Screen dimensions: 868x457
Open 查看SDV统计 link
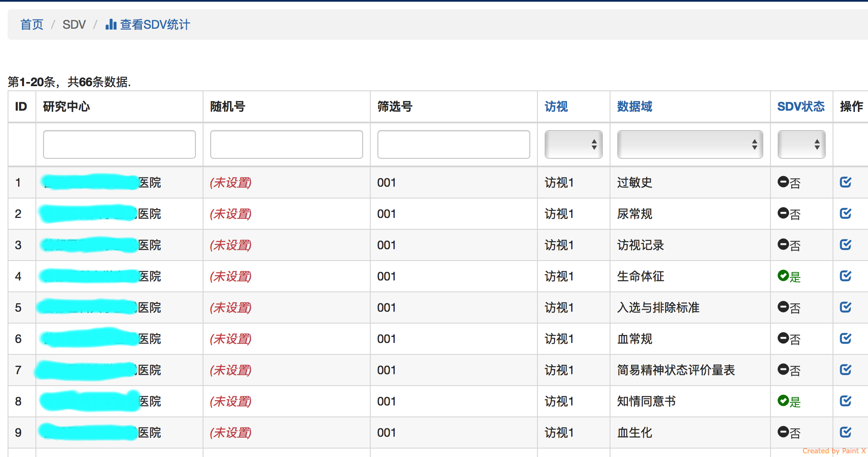point(155,24)
